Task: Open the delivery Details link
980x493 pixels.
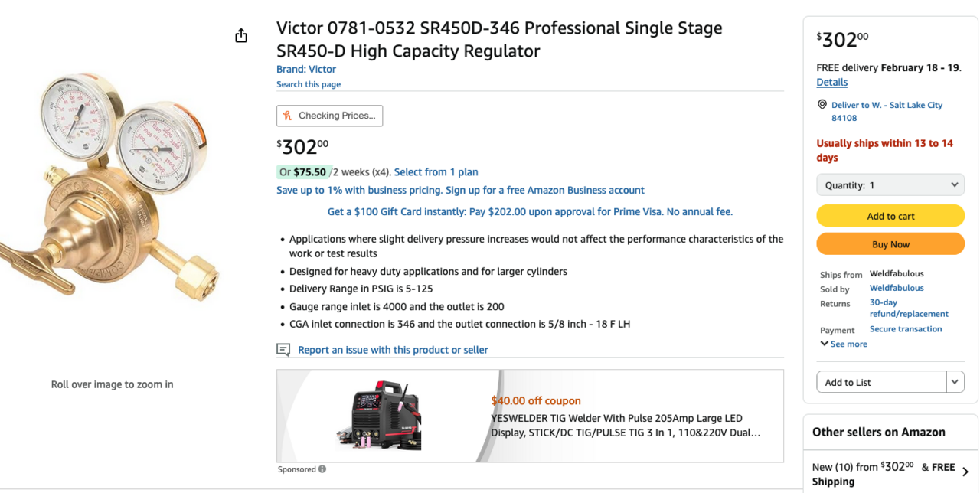Action: [831, 82]
